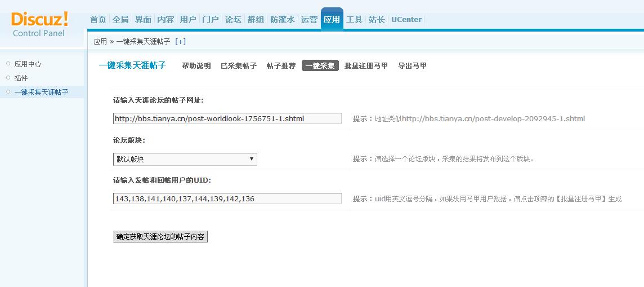Open the 首页 top menu
Viewport: 644px width, 287px height.
pyautogui.click(x=98, y=19)
